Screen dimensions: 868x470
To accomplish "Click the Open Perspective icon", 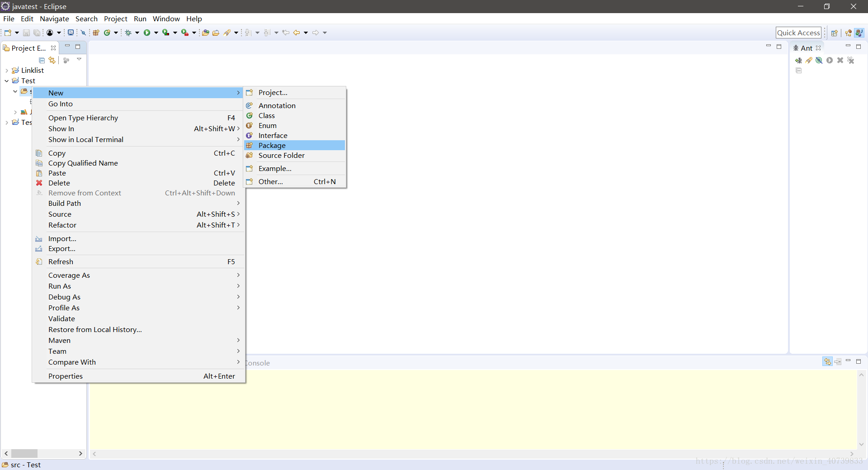I will point(835,33).
